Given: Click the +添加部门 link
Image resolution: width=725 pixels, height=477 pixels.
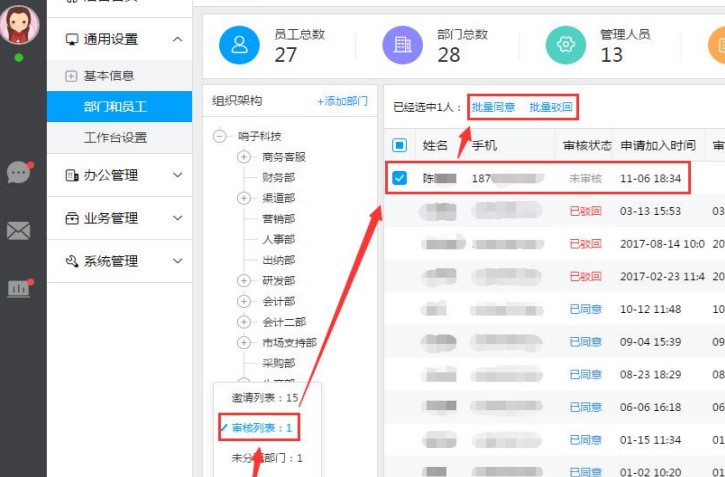Looking at the screenshot, I should point(343,101).
